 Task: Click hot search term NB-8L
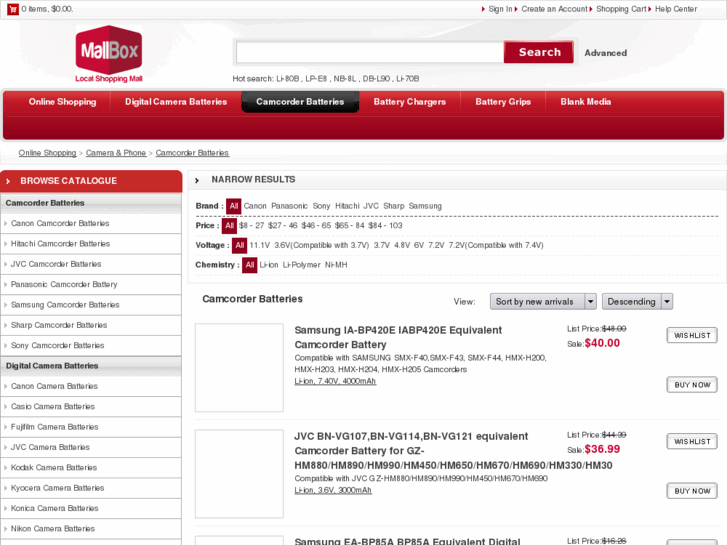click(x=344, y=79)
